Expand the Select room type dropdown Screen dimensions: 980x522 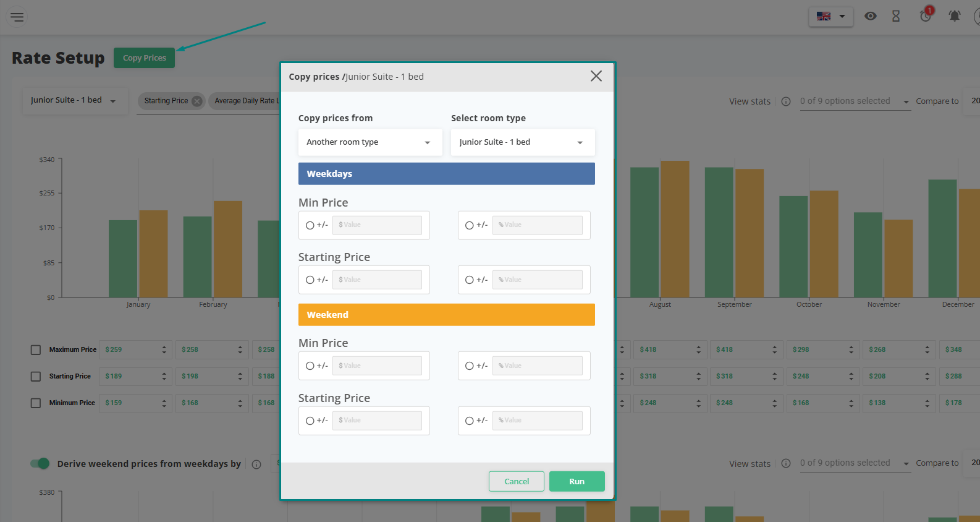coord(522,142)
